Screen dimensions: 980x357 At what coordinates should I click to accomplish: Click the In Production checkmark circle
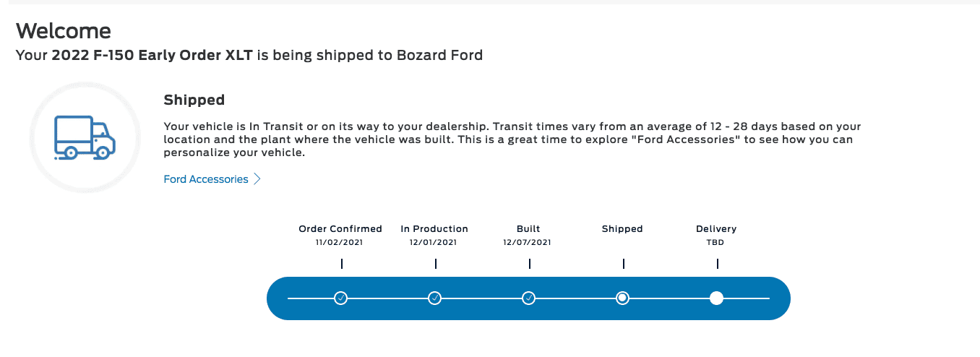[x=435, y=298]
